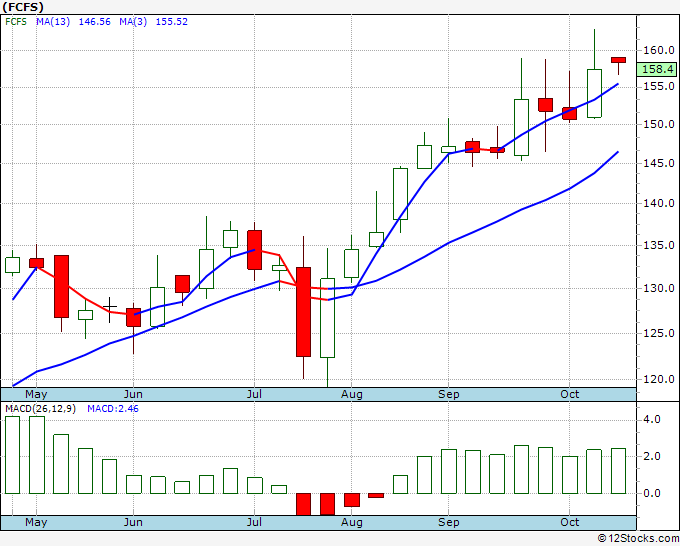Click Sep on the price chart axis
This screenshot has height=546, width=680.
click(448, 394)
